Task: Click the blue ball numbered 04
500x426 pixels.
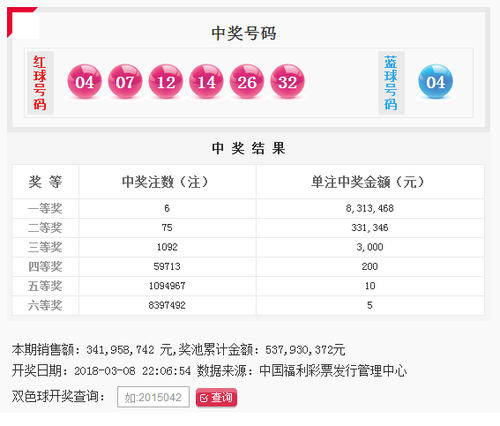Action: pos(436,82)
